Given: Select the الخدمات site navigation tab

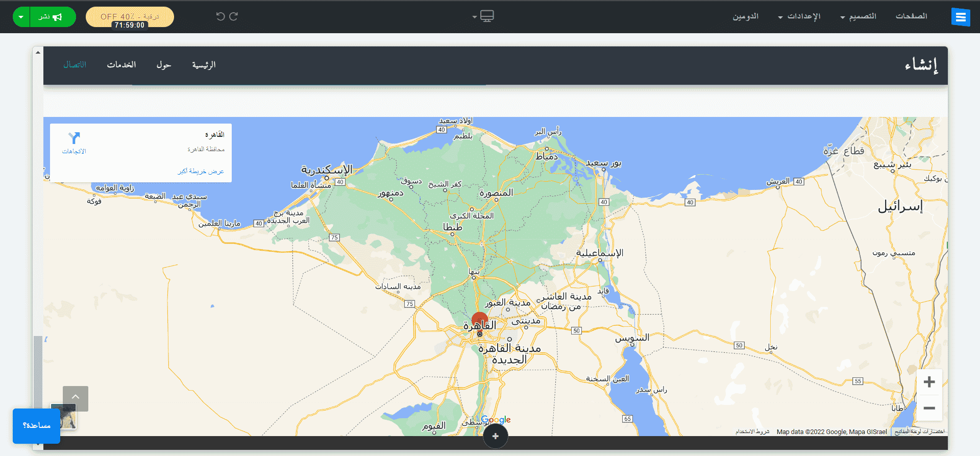Looking at the screenshot, I should (121, 65).
